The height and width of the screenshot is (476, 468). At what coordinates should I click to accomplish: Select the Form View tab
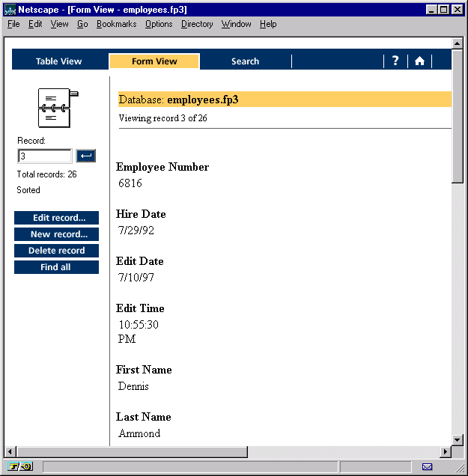click(154, 61)
